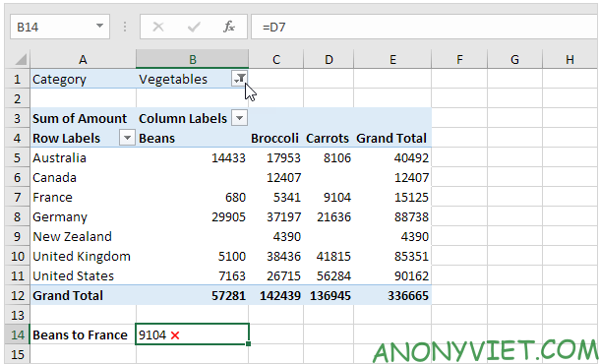The height and width of the screenshot is (364, 600).
Task: Select row 14 header
Action: [x=18, y=334]
